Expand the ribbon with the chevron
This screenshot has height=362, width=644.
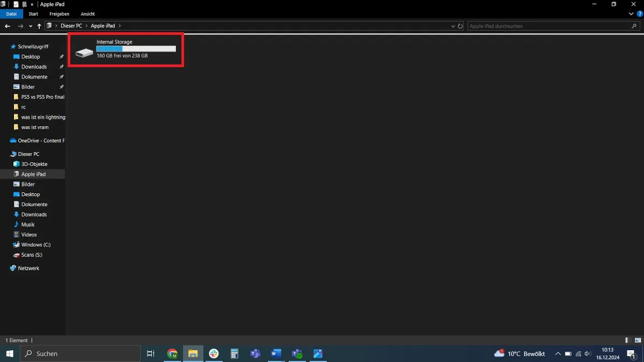(632, 14)
